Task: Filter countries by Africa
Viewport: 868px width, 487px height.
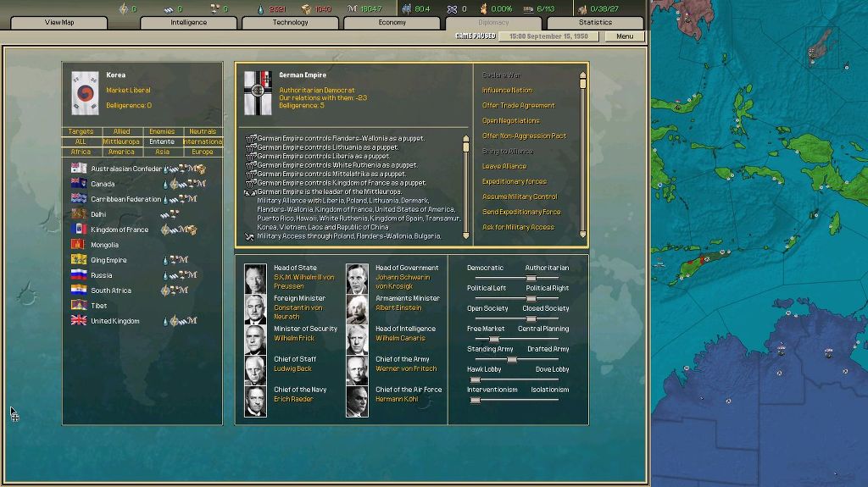Action: click(81, 152)
